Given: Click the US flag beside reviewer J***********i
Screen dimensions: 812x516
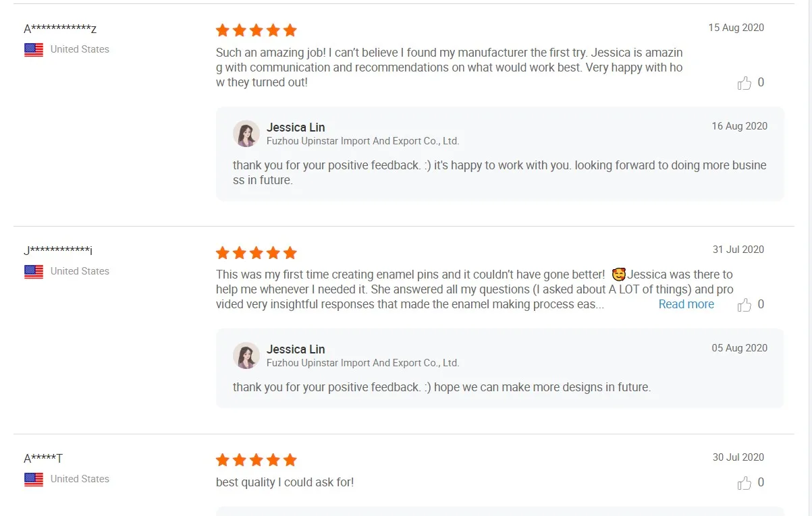Looking at the screenshot, I should 34,271.
